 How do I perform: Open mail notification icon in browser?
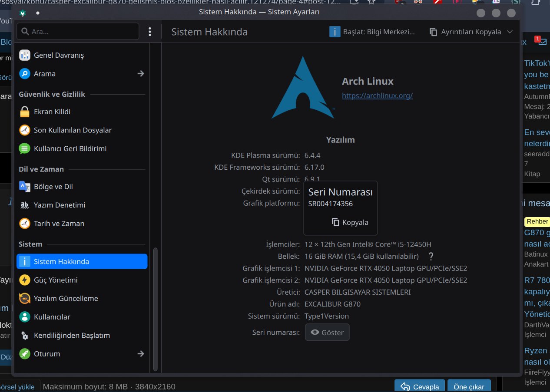point(542,41)
